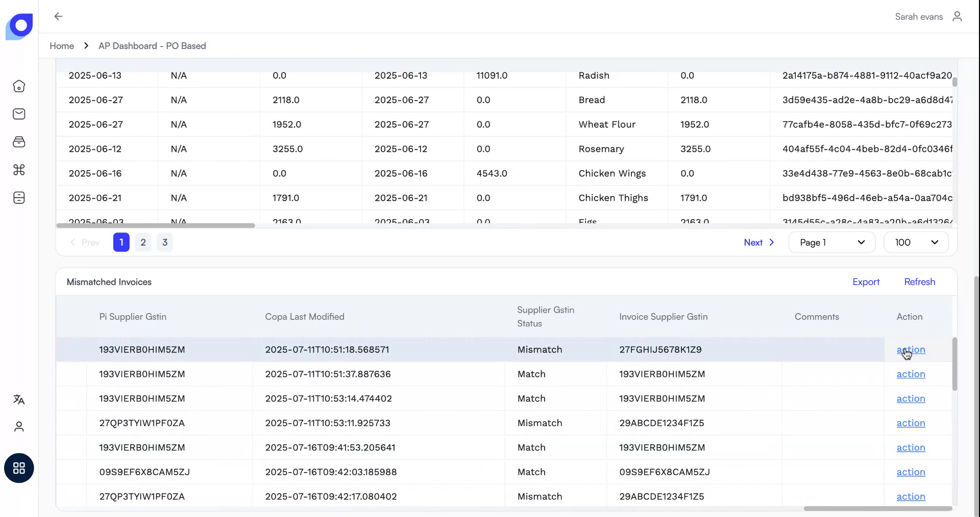Select page 2 in the pagination

tap(142, 242)
